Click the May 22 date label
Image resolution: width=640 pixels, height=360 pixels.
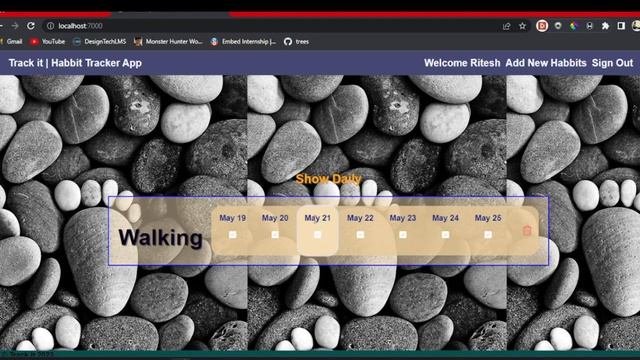360,218
